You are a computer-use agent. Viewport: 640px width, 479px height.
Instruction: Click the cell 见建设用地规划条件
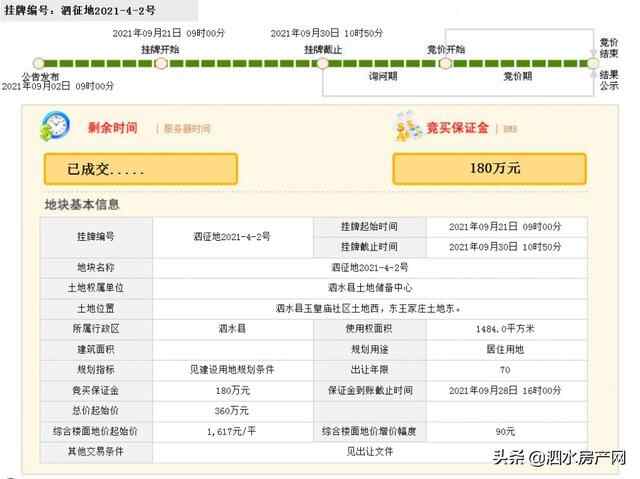coord(232,370)
